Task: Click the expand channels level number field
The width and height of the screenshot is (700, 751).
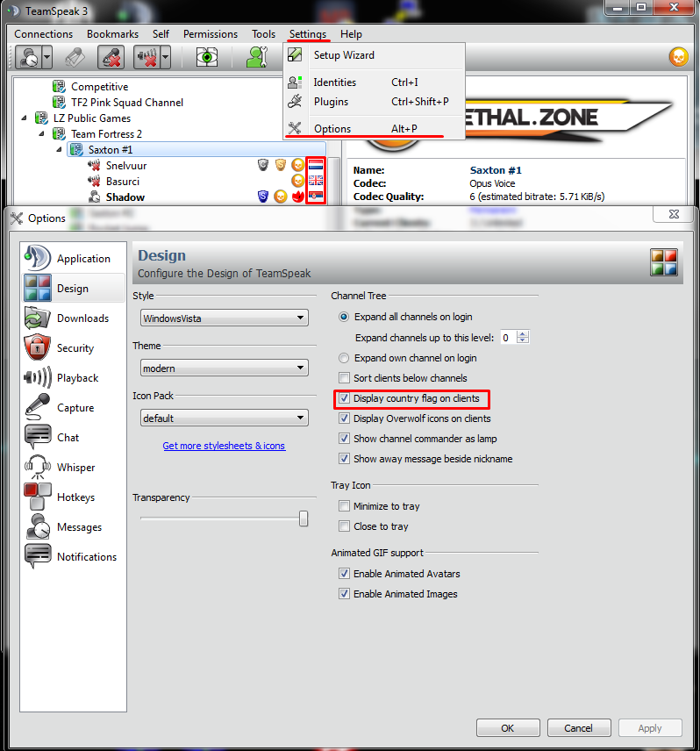Action: (508, 338)
